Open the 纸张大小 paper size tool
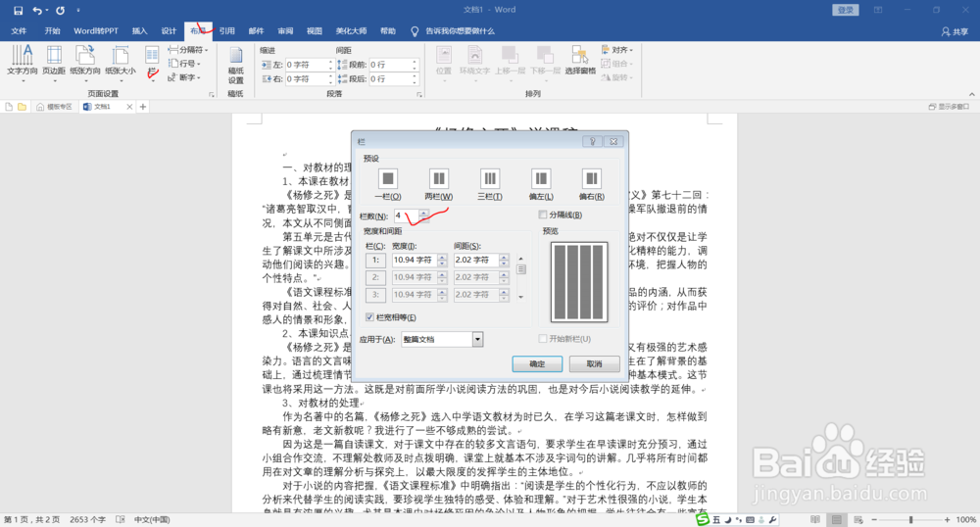 120,64
